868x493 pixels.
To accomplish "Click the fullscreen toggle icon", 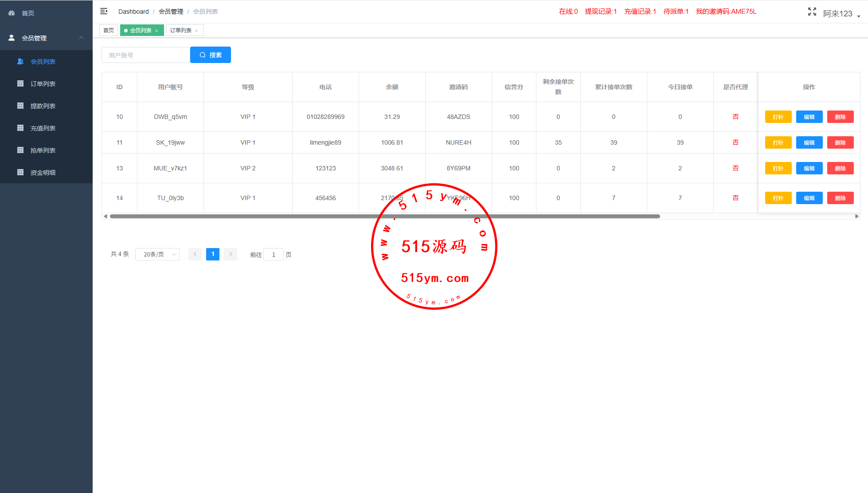I will pos(812,12).
